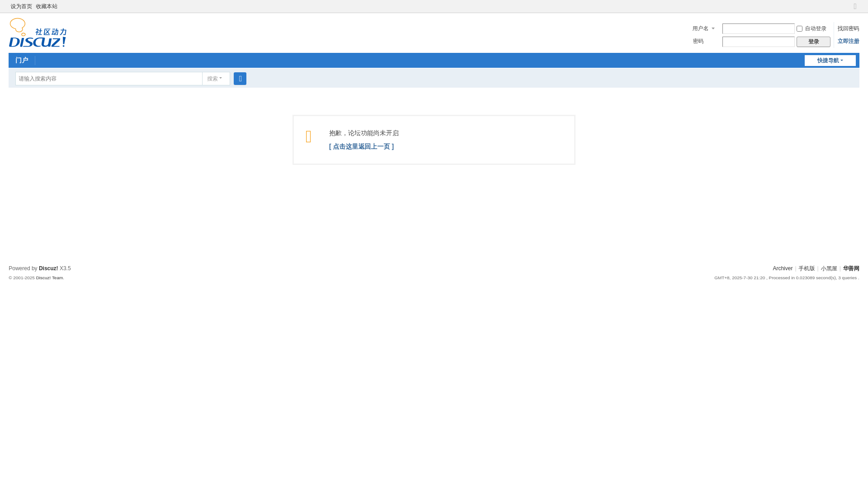
Task: Enable the 自动登录 checkbox
Action: [799, 29]
